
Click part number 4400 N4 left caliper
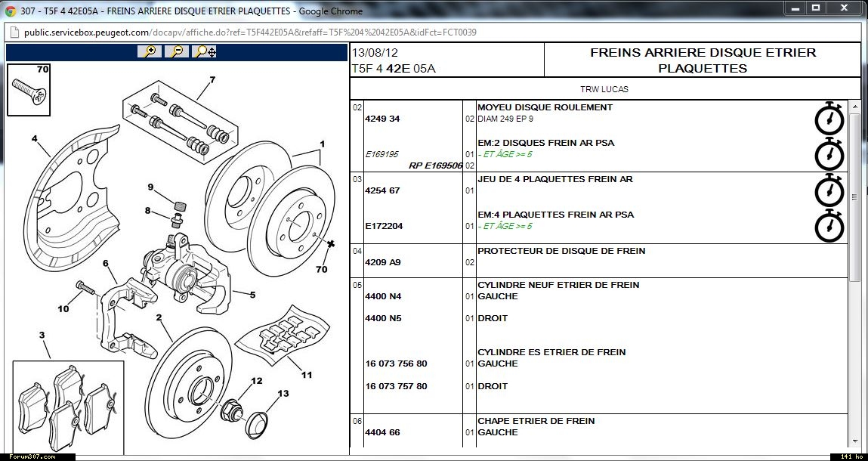(382, 296)
